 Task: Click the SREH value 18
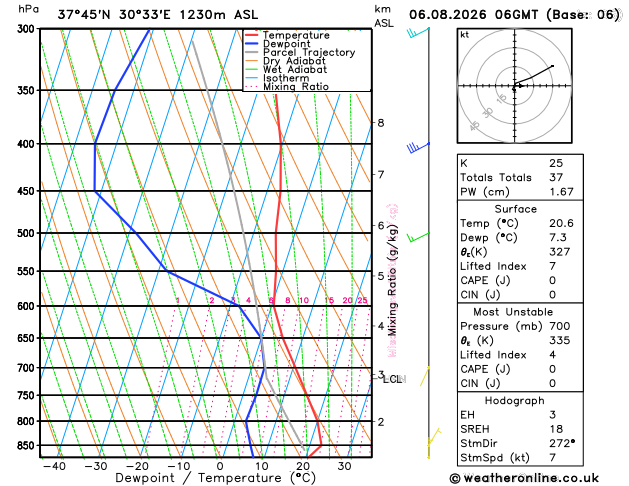coord(556,429)
